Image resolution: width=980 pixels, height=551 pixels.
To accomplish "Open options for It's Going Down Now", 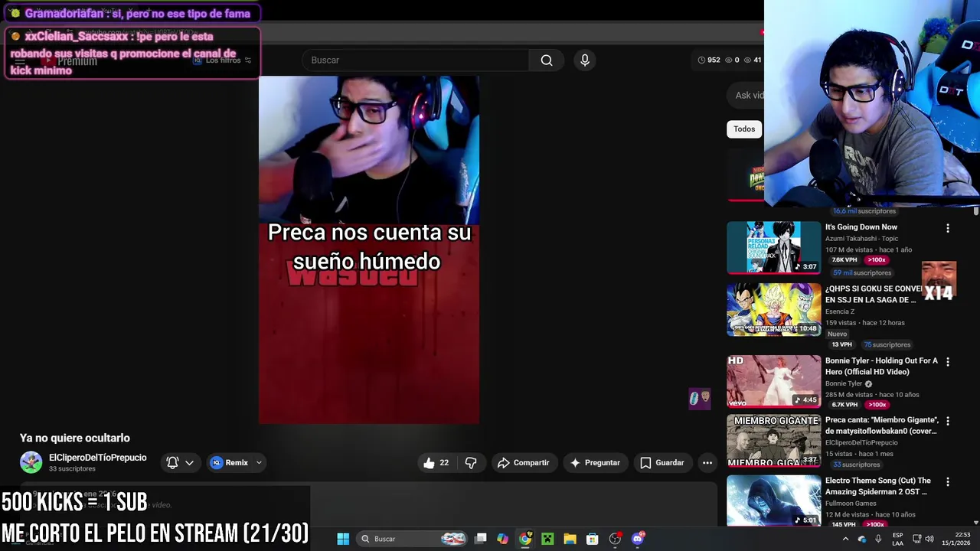I will coord(948,228).
